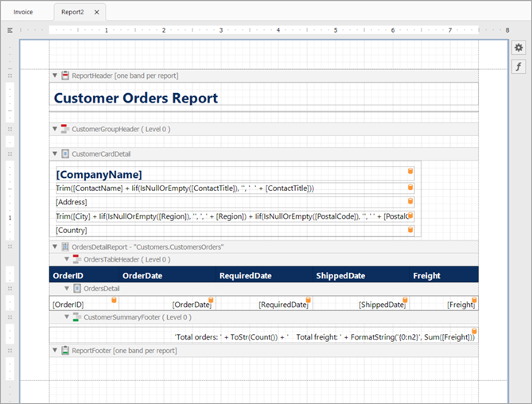Select the Total orders summary label

click(x=264, y=336)
